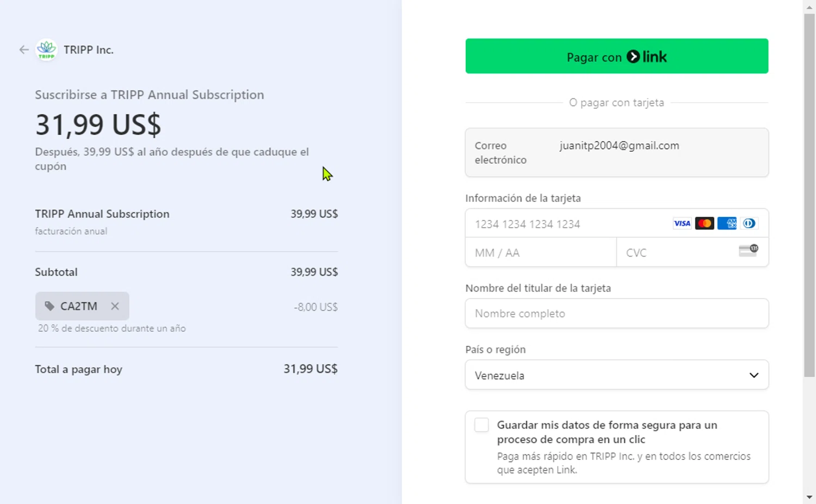The image size is (816, 504).
Task: Click the coupon tag icon
Action: pos(50,306)
